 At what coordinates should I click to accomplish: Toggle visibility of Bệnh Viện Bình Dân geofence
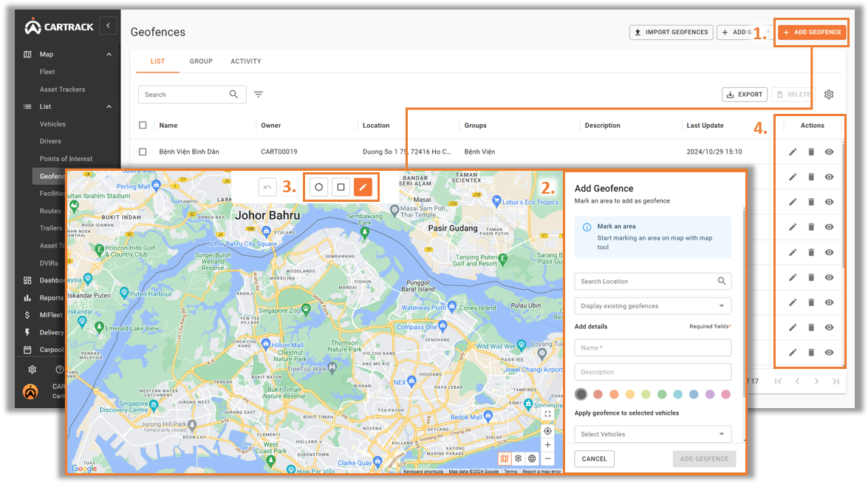[830, 152]
